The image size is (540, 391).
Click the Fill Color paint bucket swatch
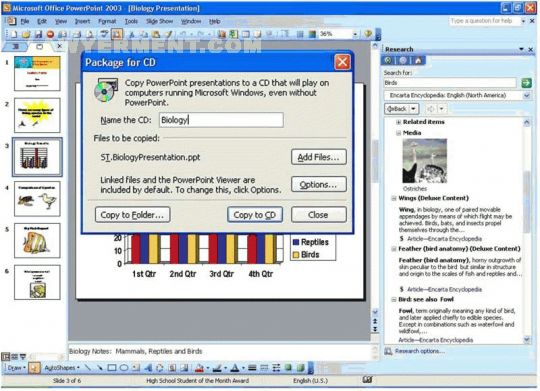click(200, 368)
